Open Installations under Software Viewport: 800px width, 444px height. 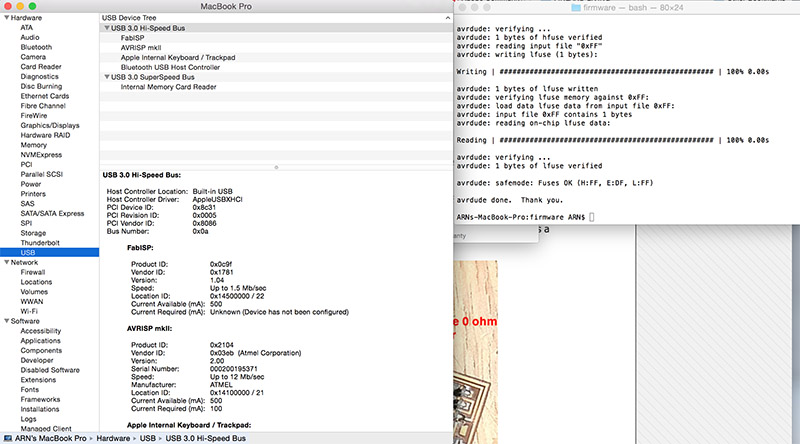point(40,409)
